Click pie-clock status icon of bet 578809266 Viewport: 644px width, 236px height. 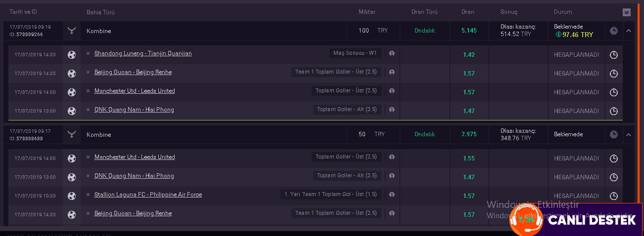point(614,31)
